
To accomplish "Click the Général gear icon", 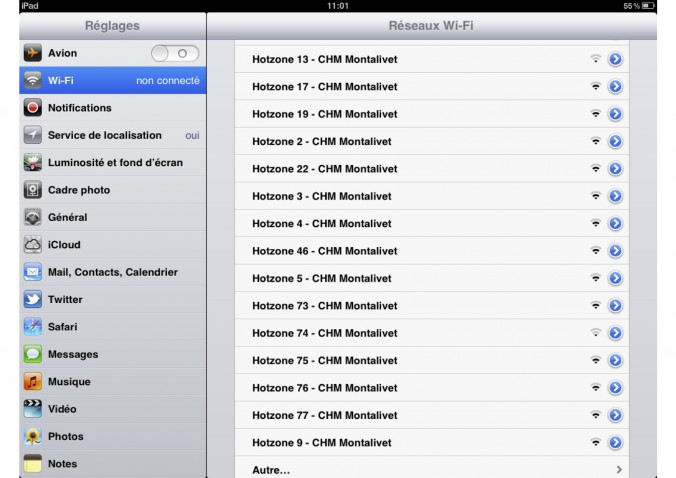I will 33,217.
